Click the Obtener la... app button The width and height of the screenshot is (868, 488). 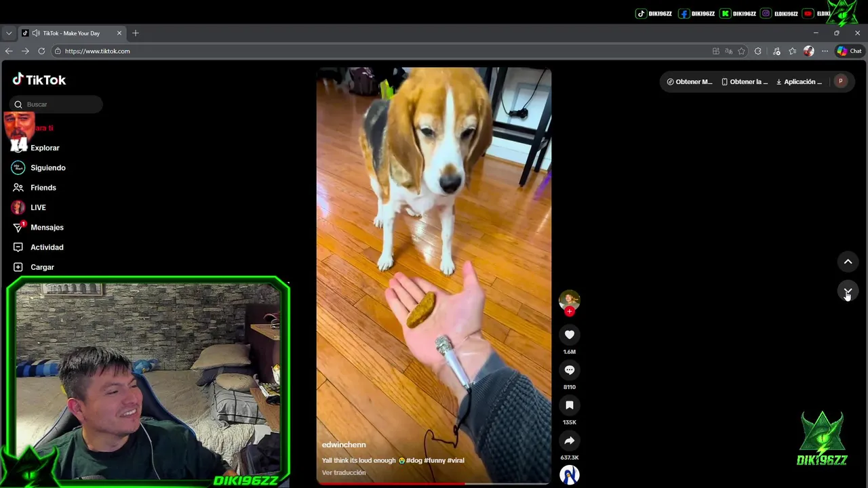point(745,82)
